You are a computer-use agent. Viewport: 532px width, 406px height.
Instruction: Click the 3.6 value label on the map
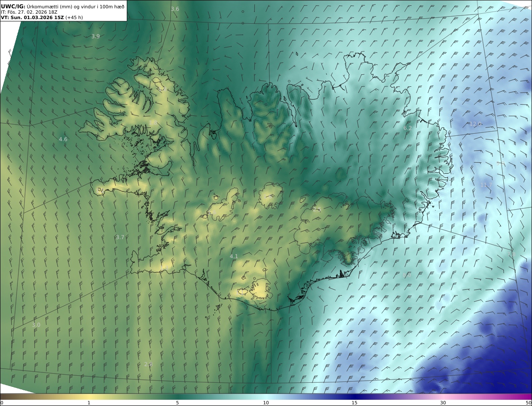coord(175,9)
